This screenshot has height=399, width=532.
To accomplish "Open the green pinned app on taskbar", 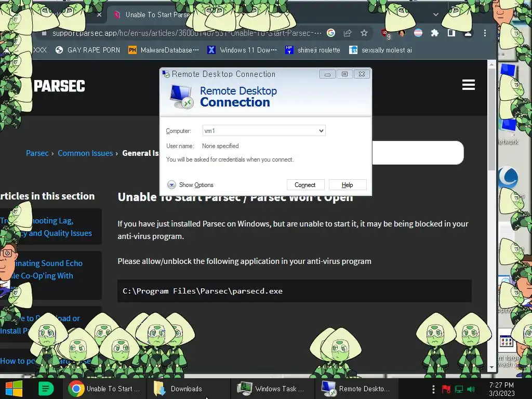I will pos(46,389).
